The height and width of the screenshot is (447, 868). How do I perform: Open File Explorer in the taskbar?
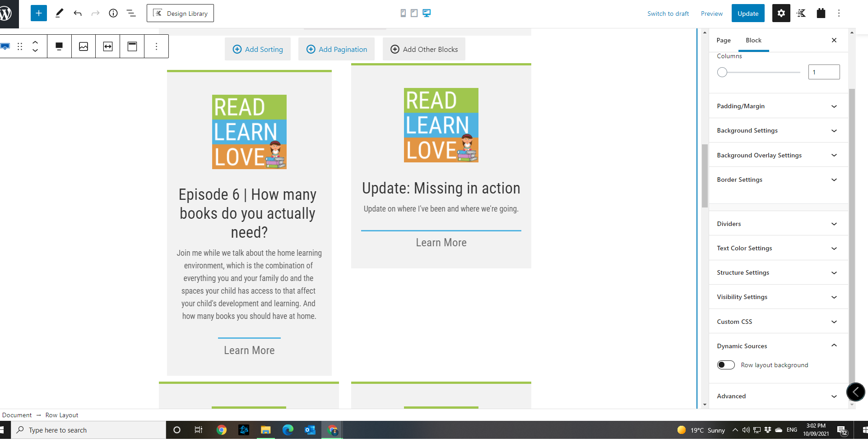tap(265, 430)
